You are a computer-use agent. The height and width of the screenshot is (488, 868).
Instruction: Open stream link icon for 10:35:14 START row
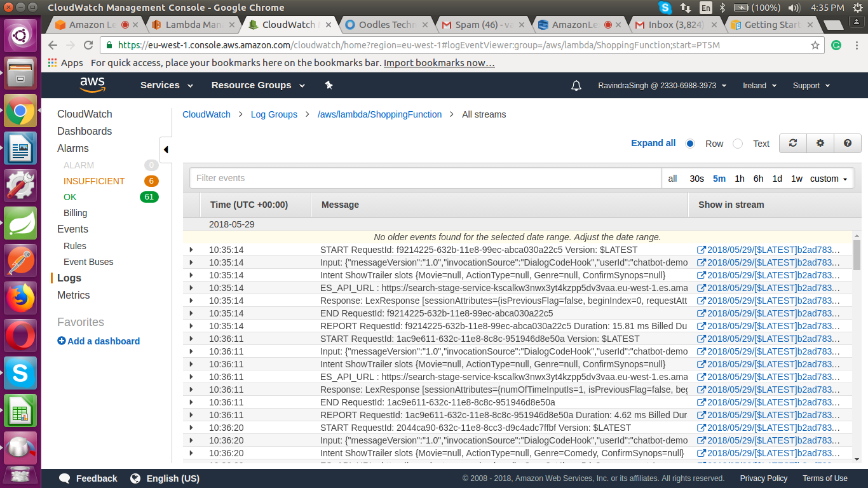click(702, 250)
